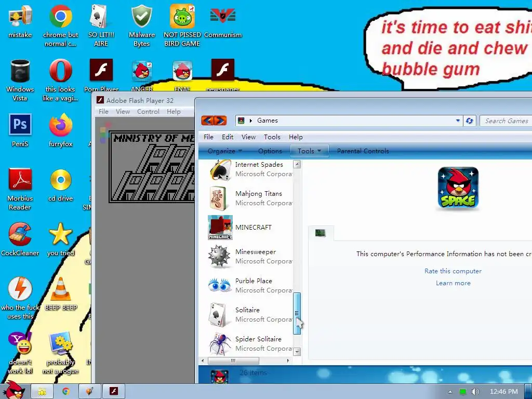Select Solitaire in the games list

pos(250,314)
